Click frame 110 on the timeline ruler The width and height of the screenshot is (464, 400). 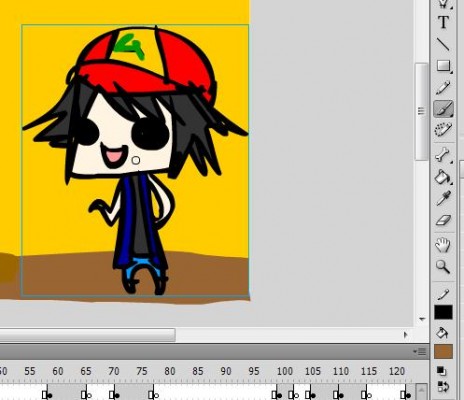pos(341,371)
